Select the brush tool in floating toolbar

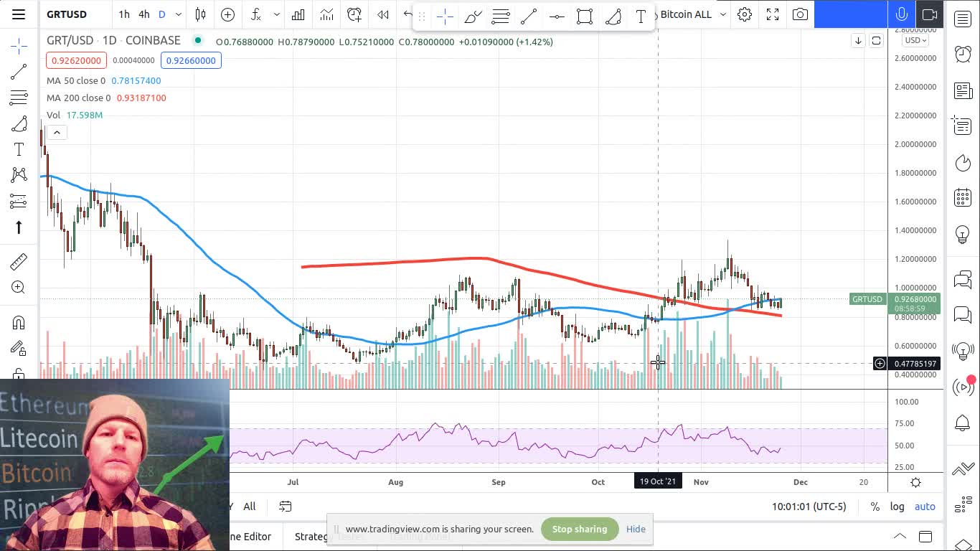tap(473, 16)
